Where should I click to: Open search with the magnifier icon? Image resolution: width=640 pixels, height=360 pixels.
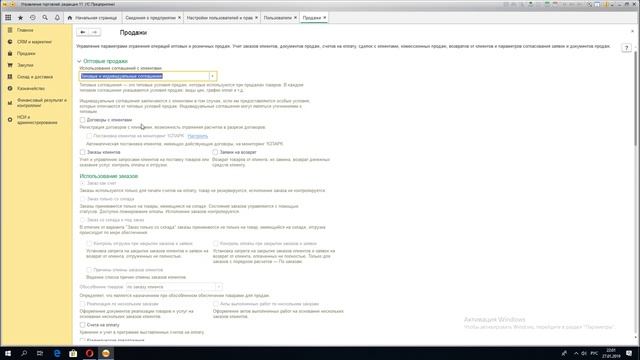coord(45,18)
